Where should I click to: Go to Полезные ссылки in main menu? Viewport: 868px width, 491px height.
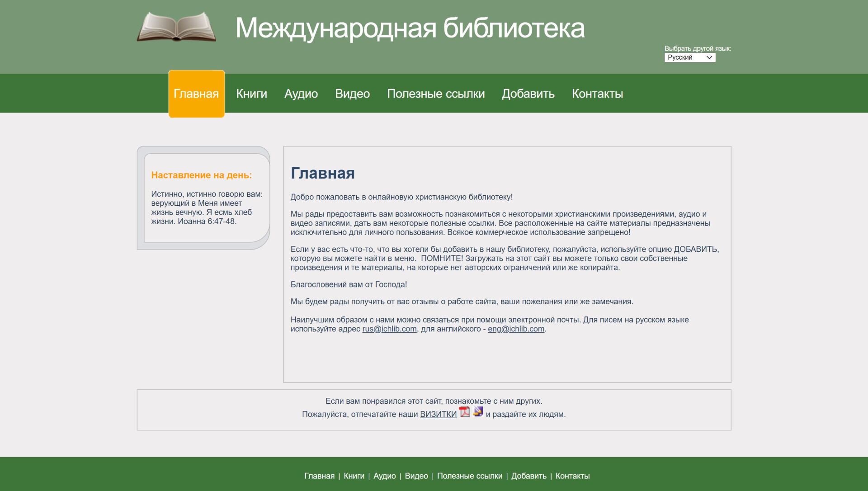pos(436,94)
